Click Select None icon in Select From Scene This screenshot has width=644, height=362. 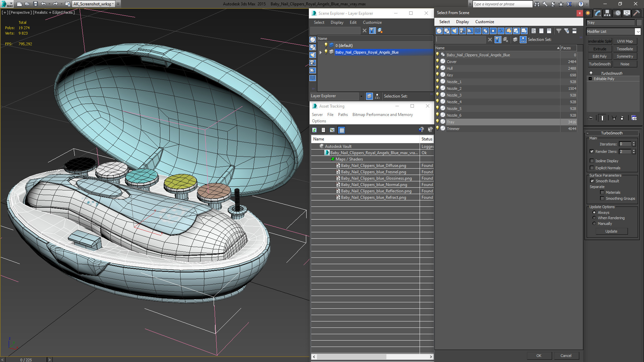pyautogui.click(x=541, y=31)
